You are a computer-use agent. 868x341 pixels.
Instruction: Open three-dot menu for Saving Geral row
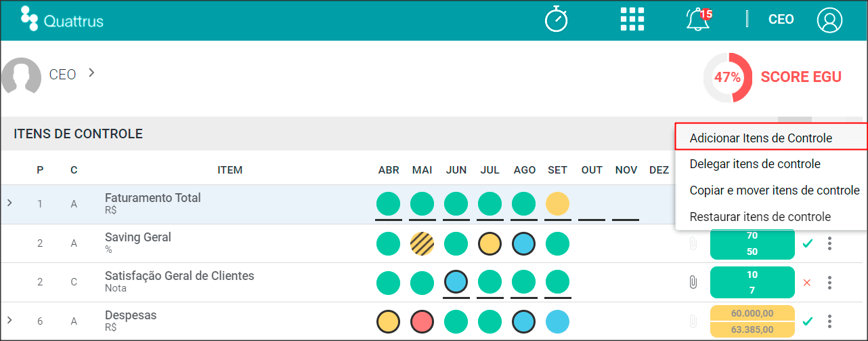(x=829, y=243)
